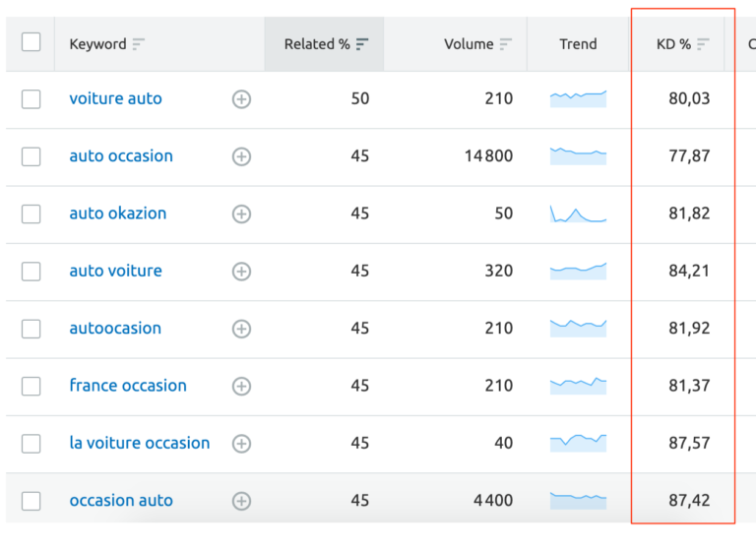Check the box for voiture auto row
The image size is (756, 549).
tap(31, 99)
